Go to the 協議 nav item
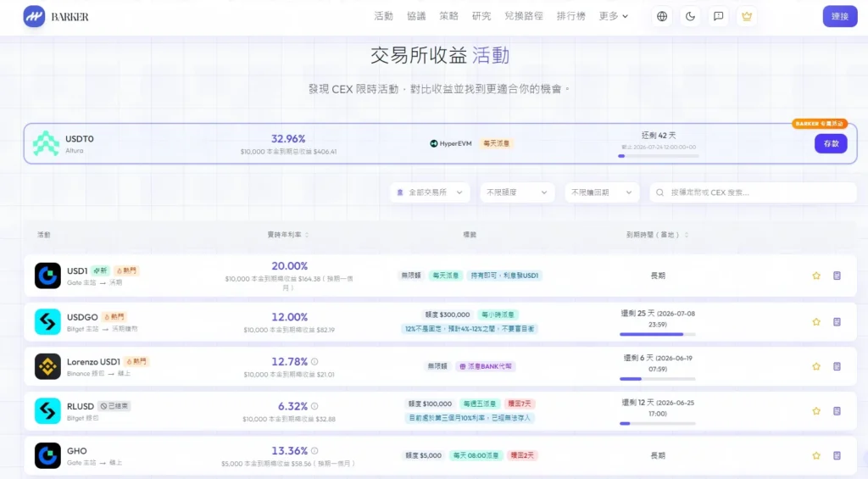868x479 pixels. pyautogui.click(x=416, y=17)
